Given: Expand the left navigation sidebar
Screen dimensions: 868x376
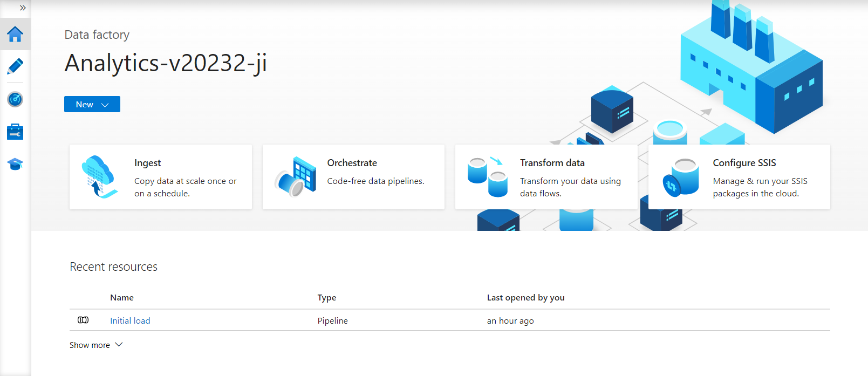Looking at the screenshot, I should point(23,8).
